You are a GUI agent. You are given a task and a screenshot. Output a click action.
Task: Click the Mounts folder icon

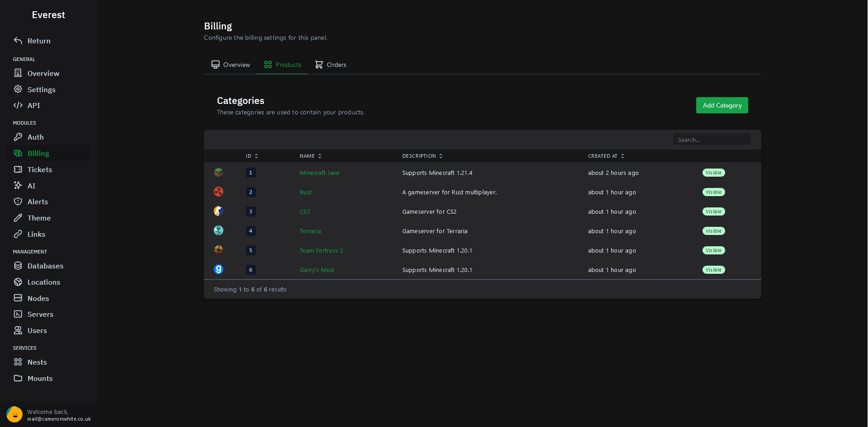18,378
